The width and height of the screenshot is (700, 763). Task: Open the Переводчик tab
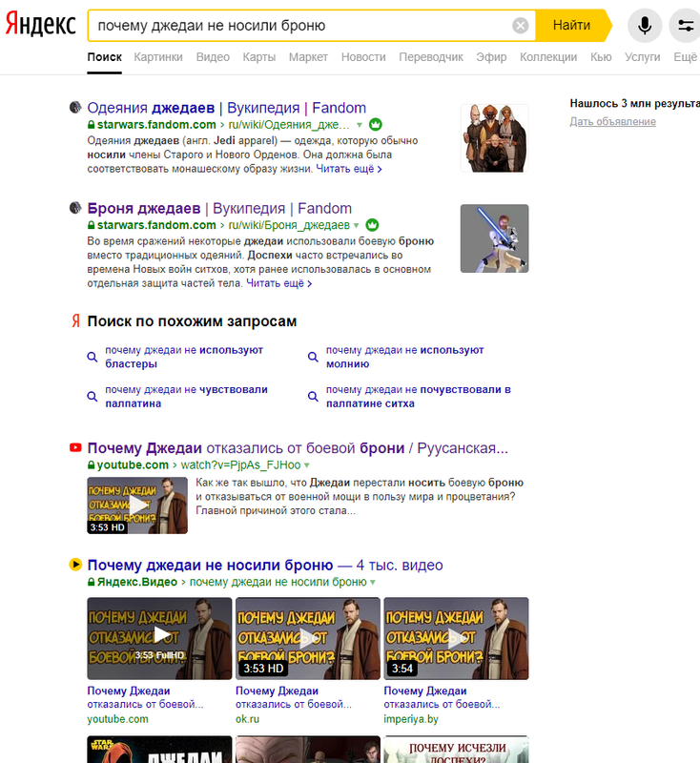coord(431,57)
